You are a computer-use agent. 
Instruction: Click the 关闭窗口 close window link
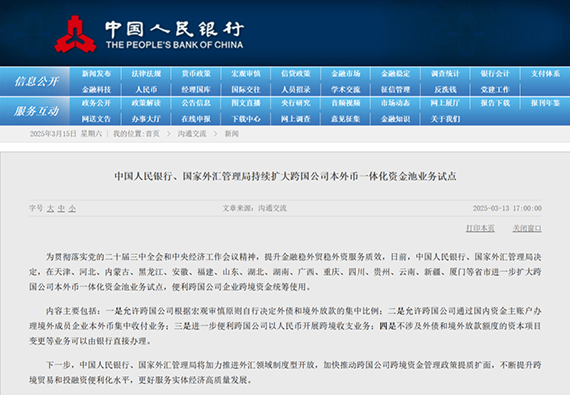[x=527, y=228]
